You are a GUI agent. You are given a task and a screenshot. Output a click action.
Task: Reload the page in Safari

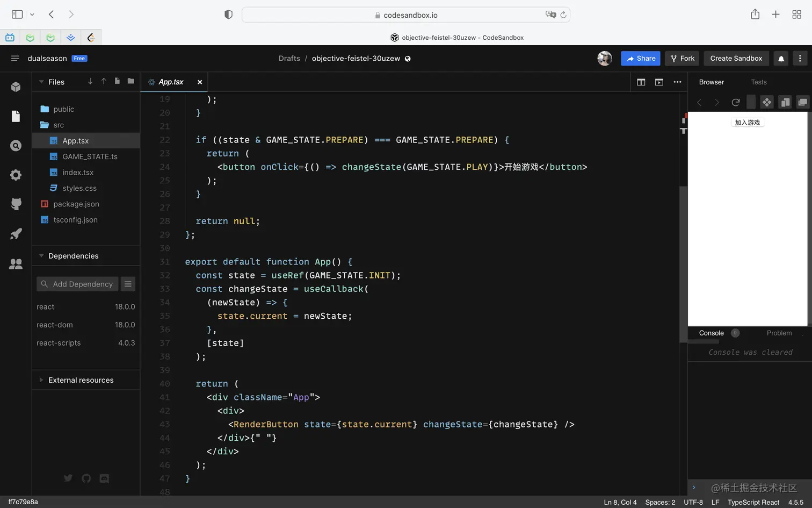pyautogui.click(x=563, y=15)
